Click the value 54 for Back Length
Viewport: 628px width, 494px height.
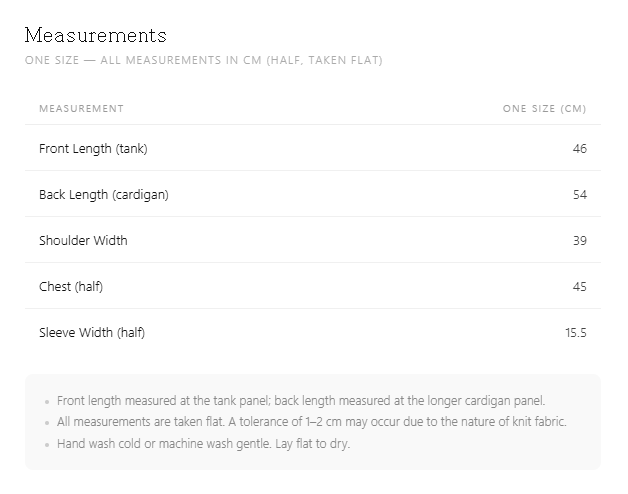(x=580, y=195)
